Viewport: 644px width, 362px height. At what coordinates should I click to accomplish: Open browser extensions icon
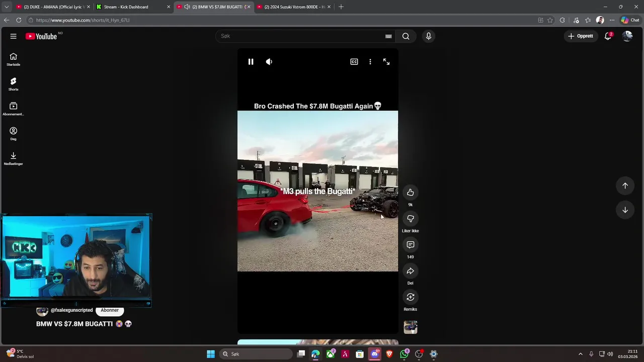click(562, 20)
